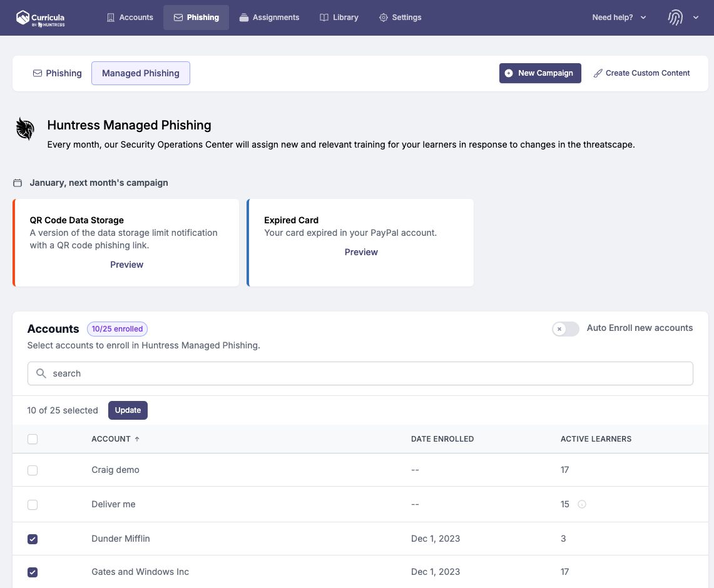The image size is (714, 588).
Task: Open the Library nav menu
Action: (339, 18)
